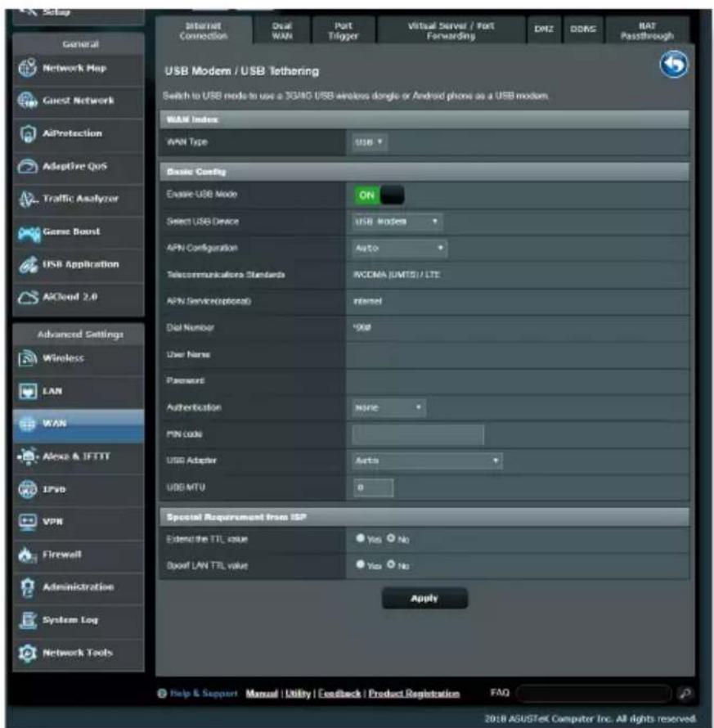Open the Port Trigger tab
Screen dimensions: 714x728
click(344, 30)
